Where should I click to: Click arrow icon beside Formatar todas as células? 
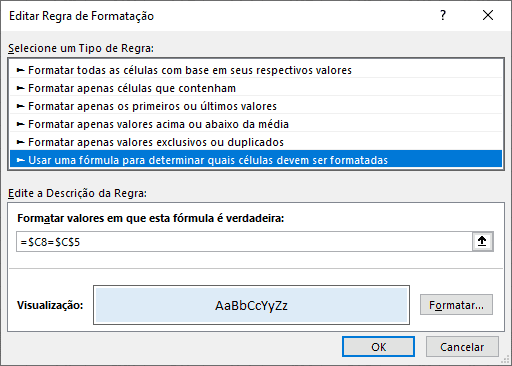[x=21, y=70]
